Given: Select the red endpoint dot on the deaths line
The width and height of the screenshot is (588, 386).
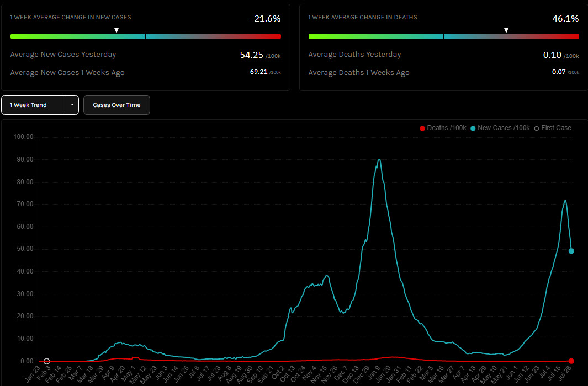Looking at the screenshot, I should tap(571, 361).
